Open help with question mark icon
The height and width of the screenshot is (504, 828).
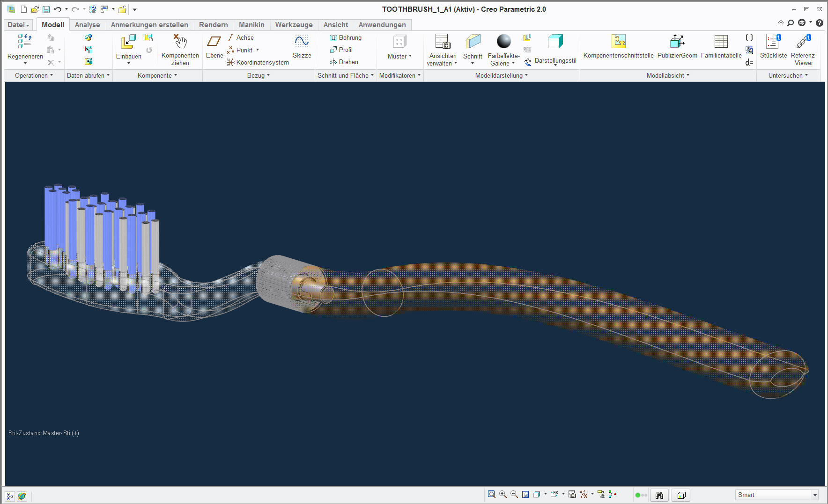pyautogui.click(x=819, y=23)
